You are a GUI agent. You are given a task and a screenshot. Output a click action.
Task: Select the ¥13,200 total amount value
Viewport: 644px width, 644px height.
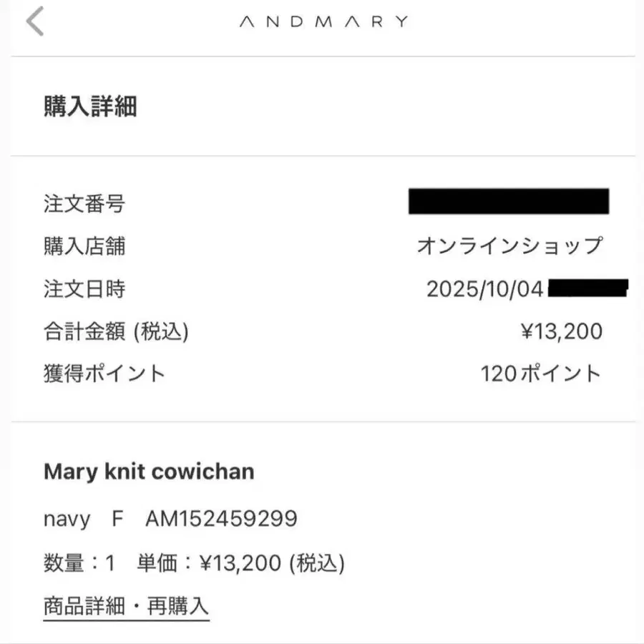(x=561, y=331)
